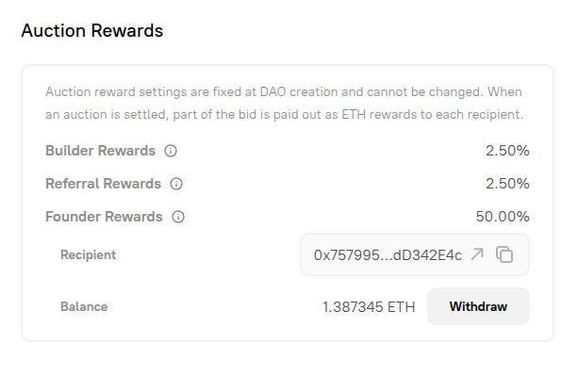This screenshot has height=392, width=578.
Task: Click the Balance label
Action: (84, 306)
